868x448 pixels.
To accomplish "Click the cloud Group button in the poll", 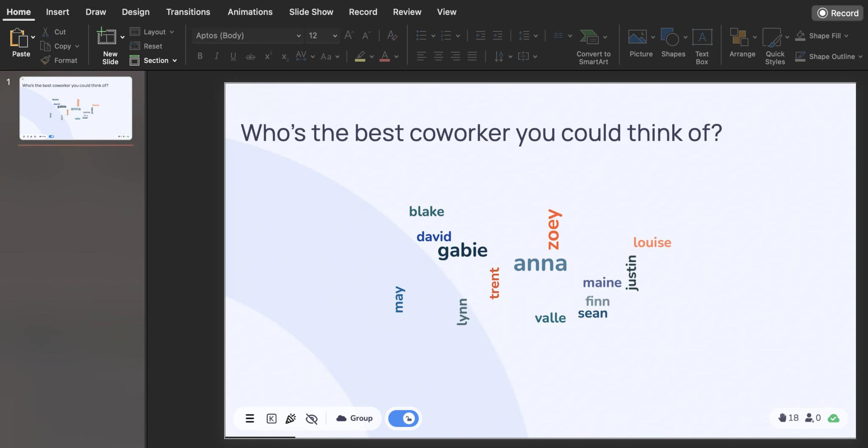I will (x=354, y=418).
